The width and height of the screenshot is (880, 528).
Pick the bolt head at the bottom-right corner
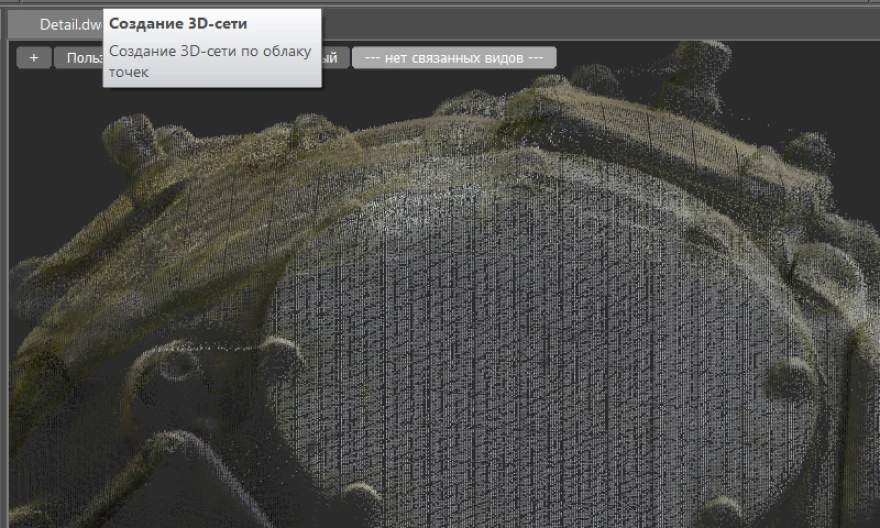click(x=722, y=512)
